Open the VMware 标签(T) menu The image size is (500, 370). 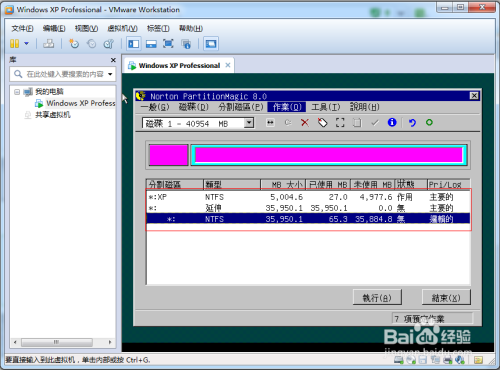[x=158, y=28]
